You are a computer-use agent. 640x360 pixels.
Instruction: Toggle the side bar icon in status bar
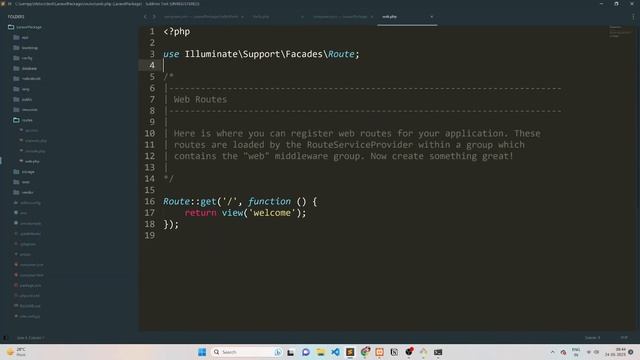5,338
